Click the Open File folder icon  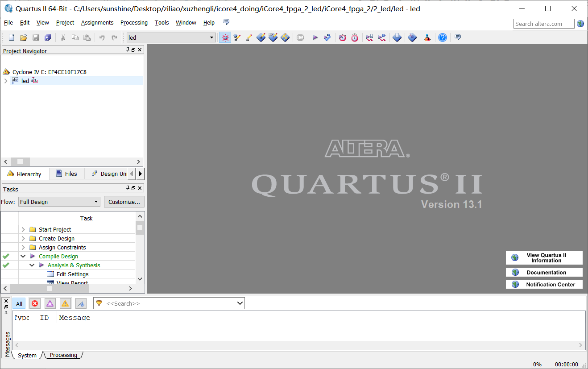(24, 37)
